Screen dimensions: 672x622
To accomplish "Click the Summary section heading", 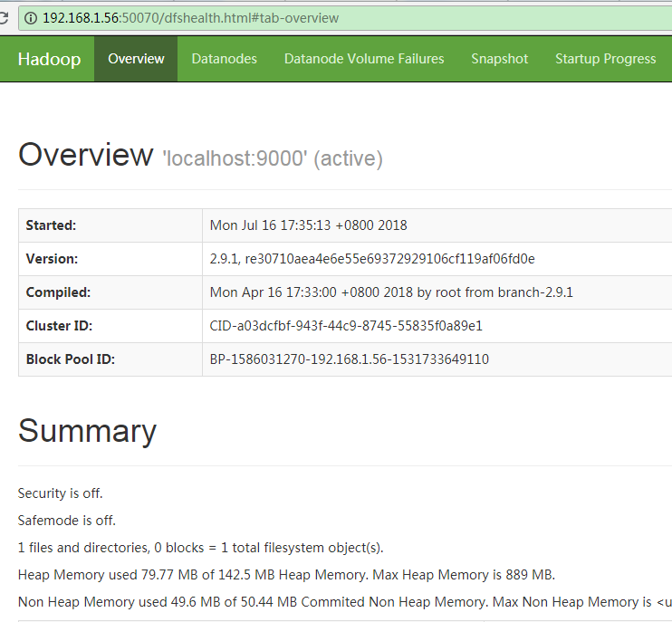I will (x=87, y=431).
